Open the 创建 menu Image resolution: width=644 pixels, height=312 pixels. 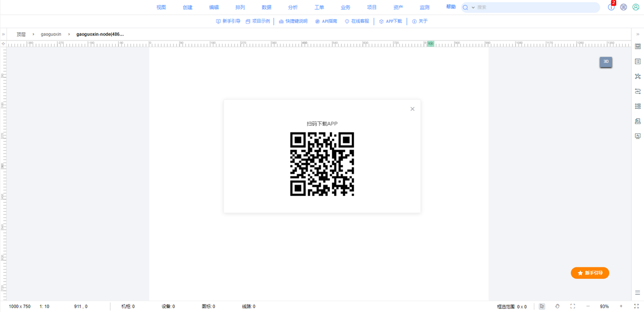pos(188,8)
